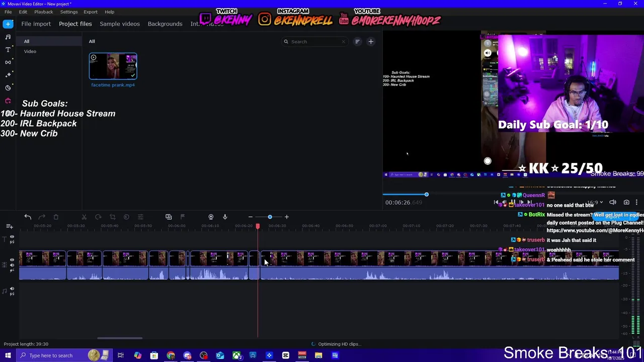Image resolution: width=644 pixels, height=362 pixels.
Task: Mute the audio track speaker
Action: point(12,289)
